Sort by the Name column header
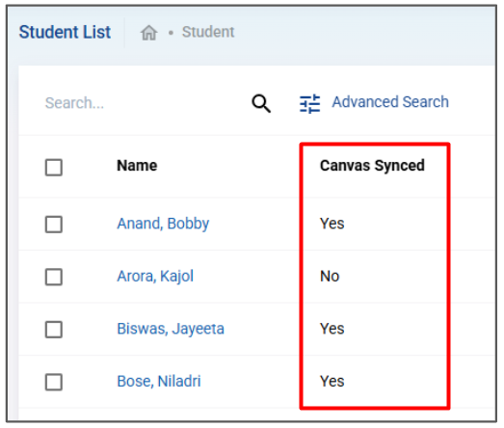Image resolution: width=504 pixels, height=428 pixels. [x=137, y=166]
